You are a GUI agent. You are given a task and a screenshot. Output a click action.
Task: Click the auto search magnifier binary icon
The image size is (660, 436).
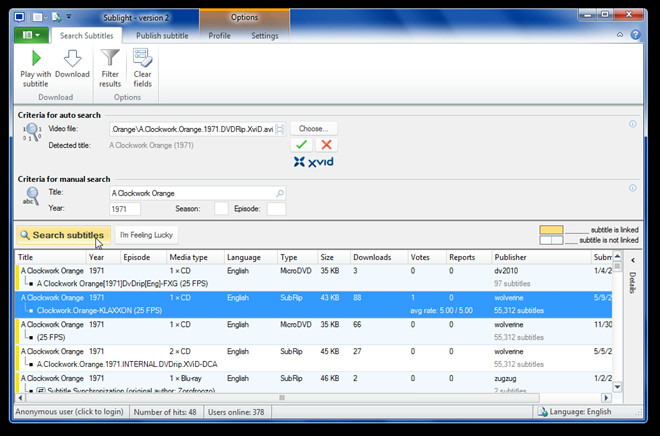pos(32,132)
